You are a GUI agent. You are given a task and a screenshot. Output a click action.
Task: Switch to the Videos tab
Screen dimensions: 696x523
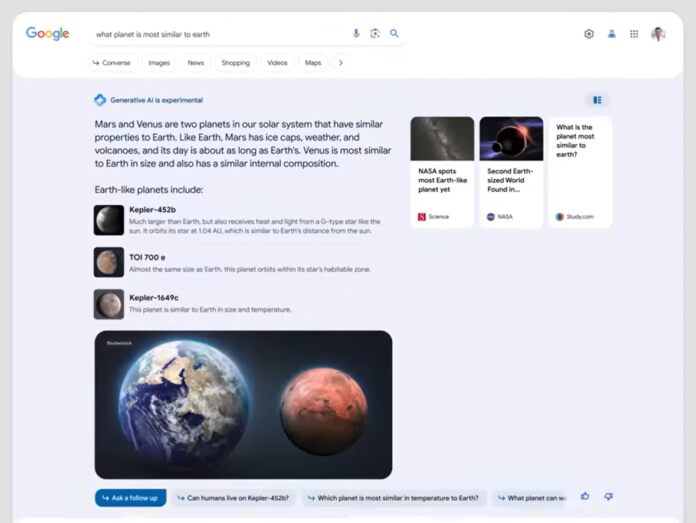point(277,63)
